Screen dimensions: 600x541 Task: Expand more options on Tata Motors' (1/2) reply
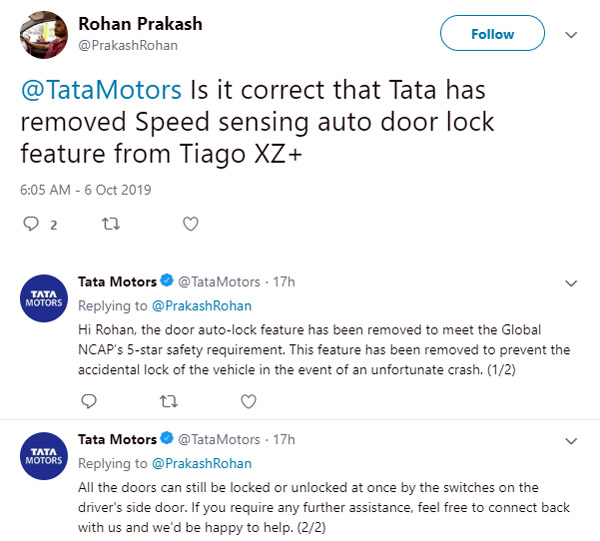coord(571,283)
